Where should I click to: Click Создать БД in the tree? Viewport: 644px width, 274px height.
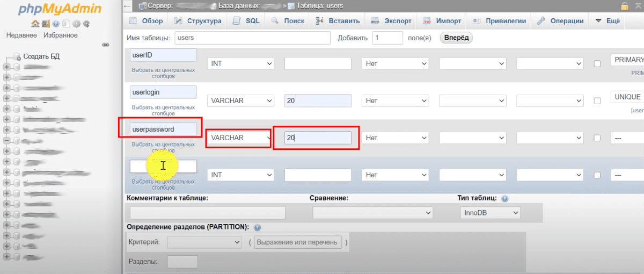click(x=41, y=56)
